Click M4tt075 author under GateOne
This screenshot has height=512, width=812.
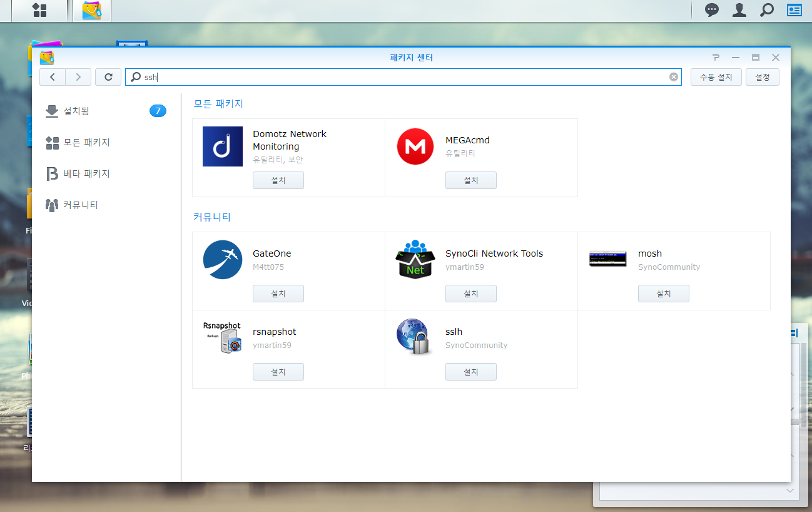[268, 267]
